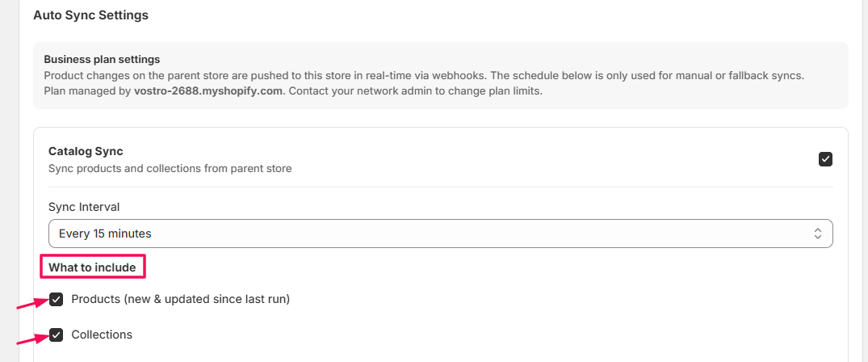Screen dimensions: 868x362
Task: Click the "Auto Sync Settings" heading
Action: click(x=90, y=15)
